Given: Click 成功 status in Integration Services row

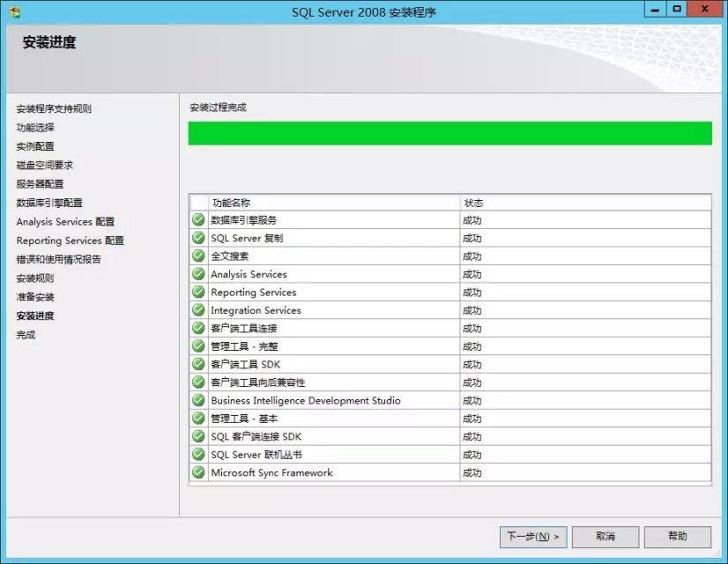Looking at the screenshot, I should pos(472,310).
